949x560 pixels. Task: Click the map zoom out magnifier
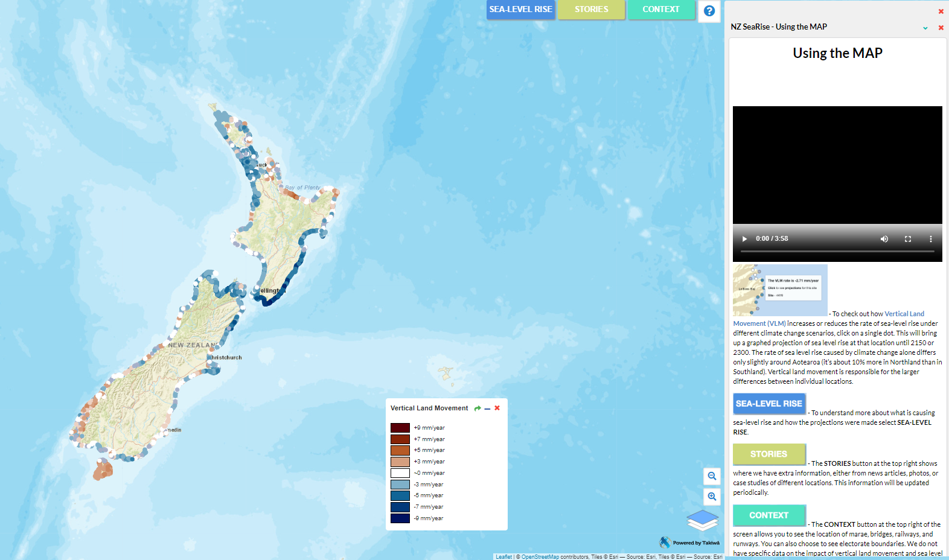coord(712,476)
